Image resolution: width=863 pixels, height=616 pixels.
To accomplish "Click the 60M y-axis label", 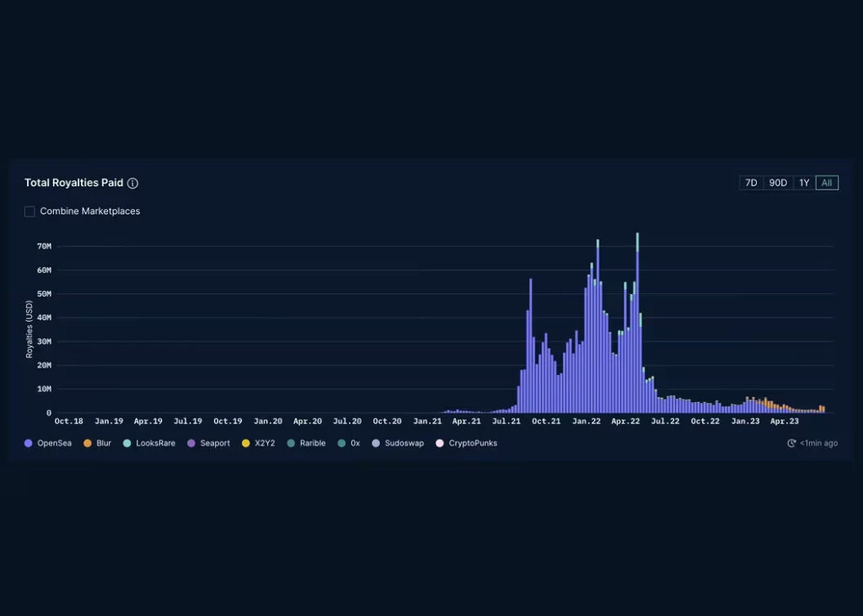I will click(x=44, y=271).
